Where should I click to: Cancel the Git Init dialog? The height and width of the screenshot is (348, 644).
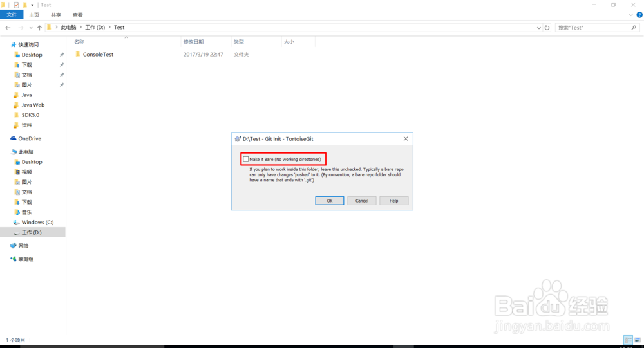(361, 201)
